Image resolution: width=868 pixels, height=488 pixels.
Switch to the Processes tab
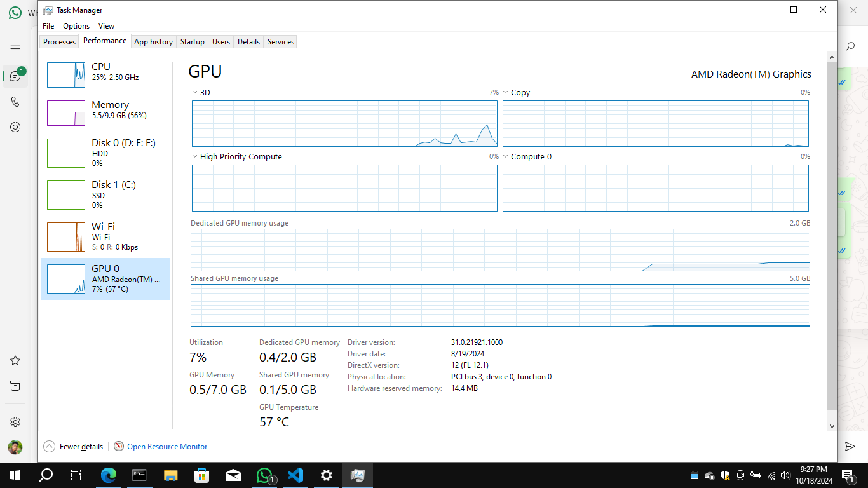(60, 41)
